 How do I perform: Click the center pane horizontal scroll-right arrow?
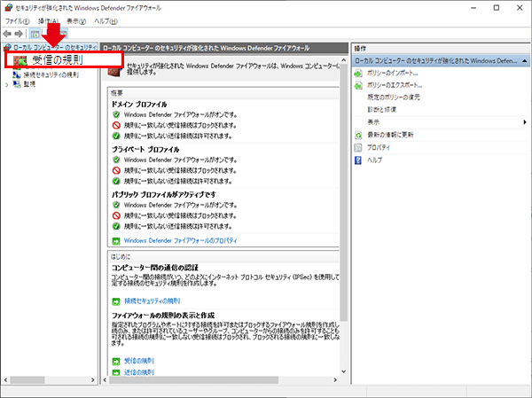335,380
